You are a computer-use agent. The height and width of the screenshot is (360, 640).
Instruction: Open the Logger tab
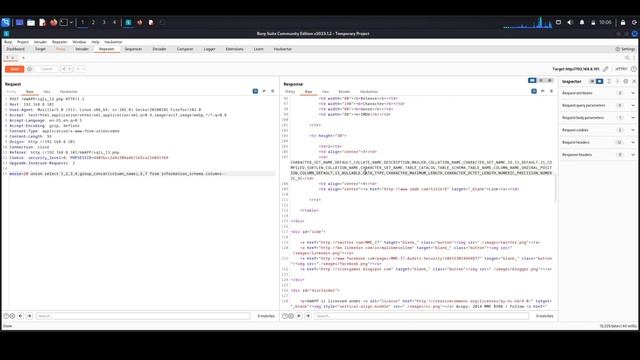[x=209, y=49]
